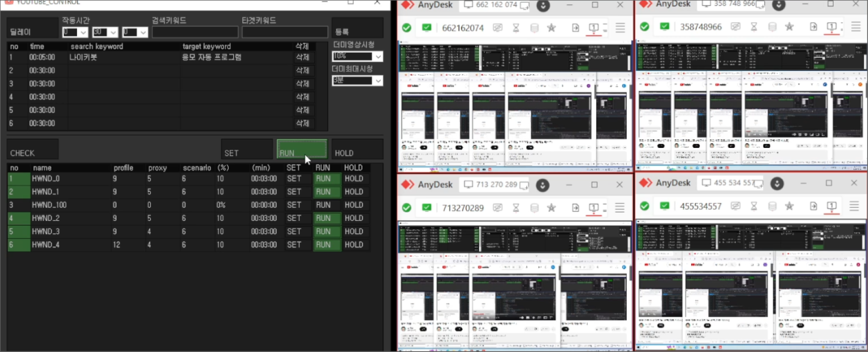This screenshot has height=352, width=868.
Task: Open chat icon in AnyDesk 662162074 toolbar
Action: (x=498, y=27)
